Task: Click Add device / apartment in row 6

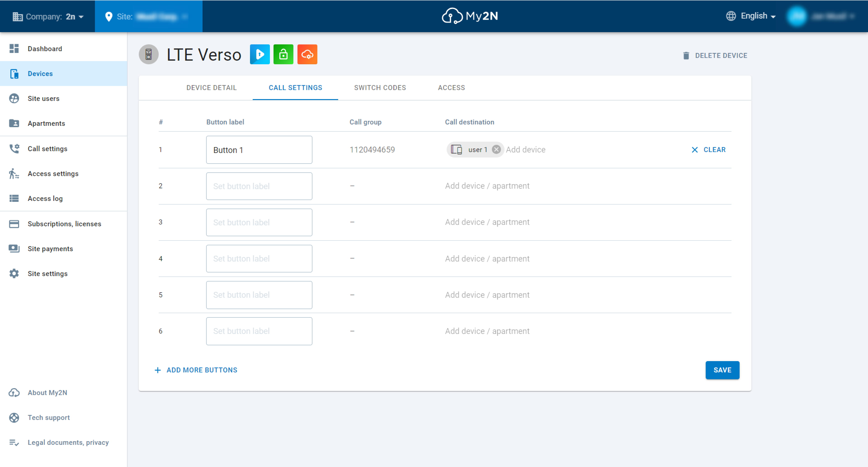Action: tap(487, 331)
